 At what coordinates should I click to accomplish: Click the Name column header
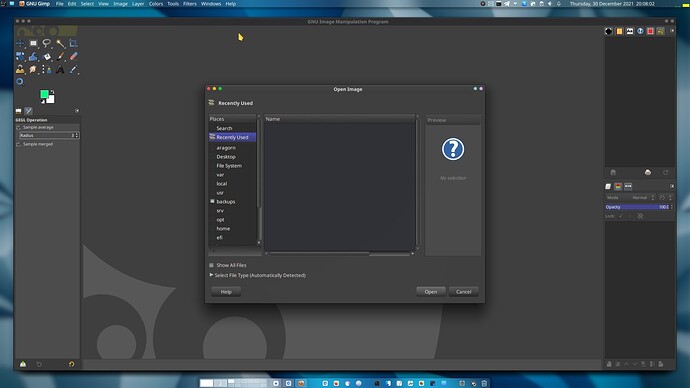point(339,119)
